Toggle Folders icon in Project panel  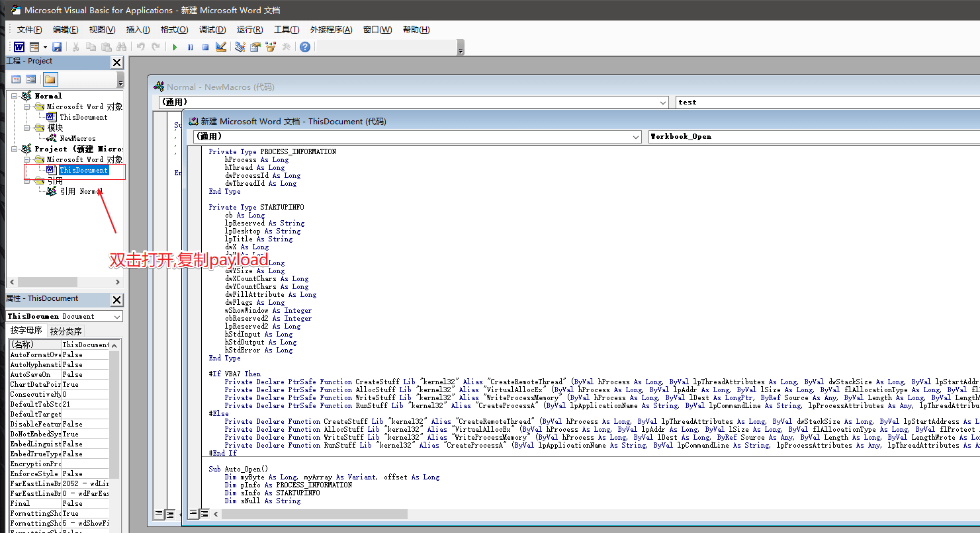coord(50,79)
